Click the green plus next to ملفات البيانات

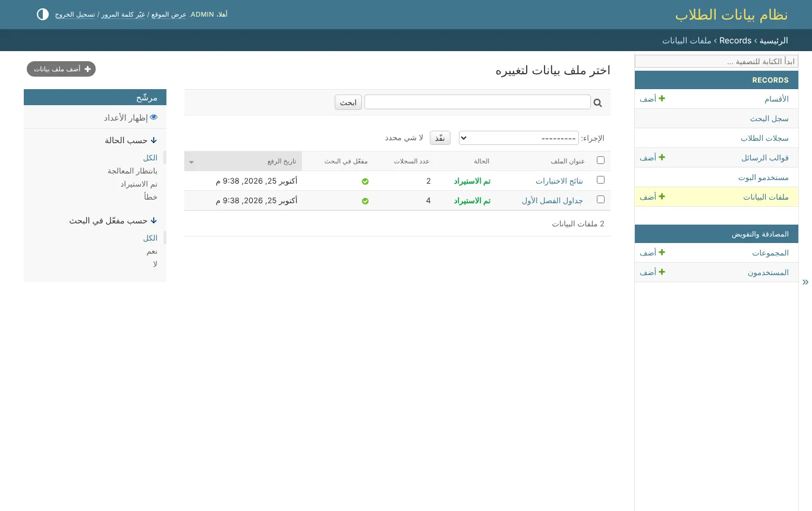click(662, 197)
